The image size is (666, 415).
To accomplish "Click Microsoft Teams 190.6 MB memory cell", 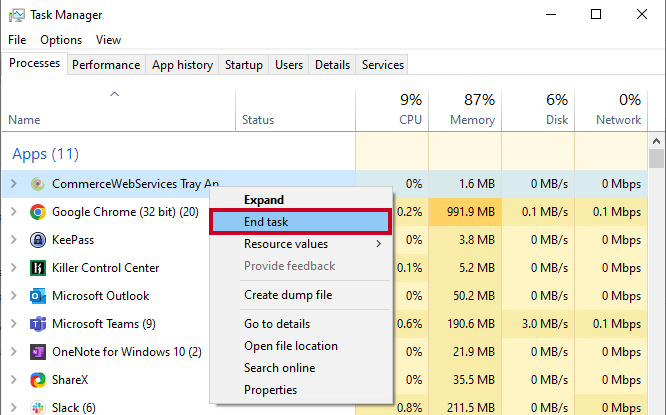I will click(x=465, y=324).
